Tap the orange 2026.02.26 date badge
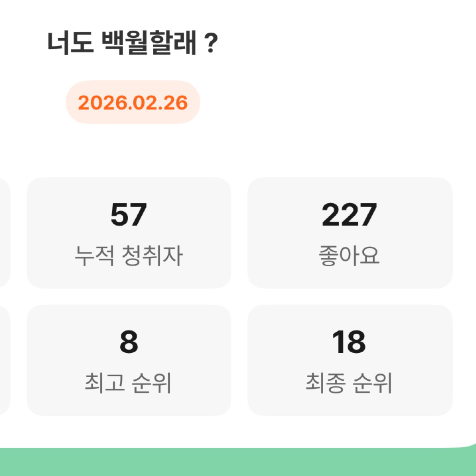This screenshot has width=476, height=476. point(133,102)
